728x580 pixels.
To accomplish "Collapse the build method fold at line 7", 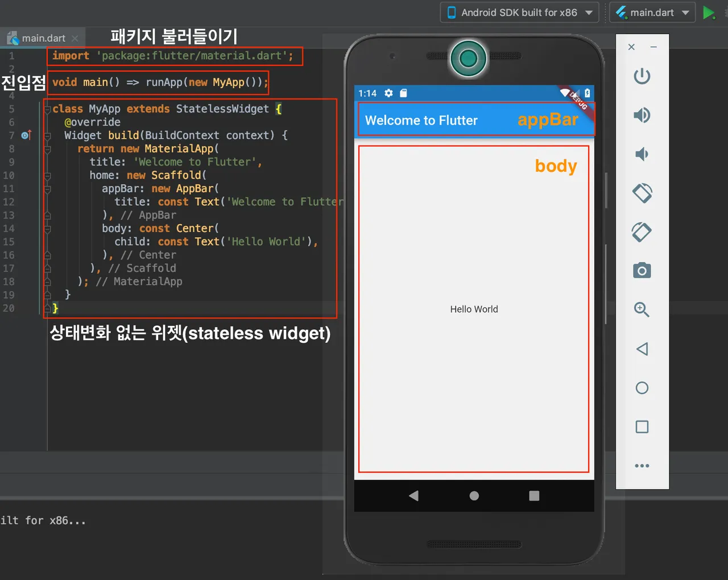I will coord(47,136).
